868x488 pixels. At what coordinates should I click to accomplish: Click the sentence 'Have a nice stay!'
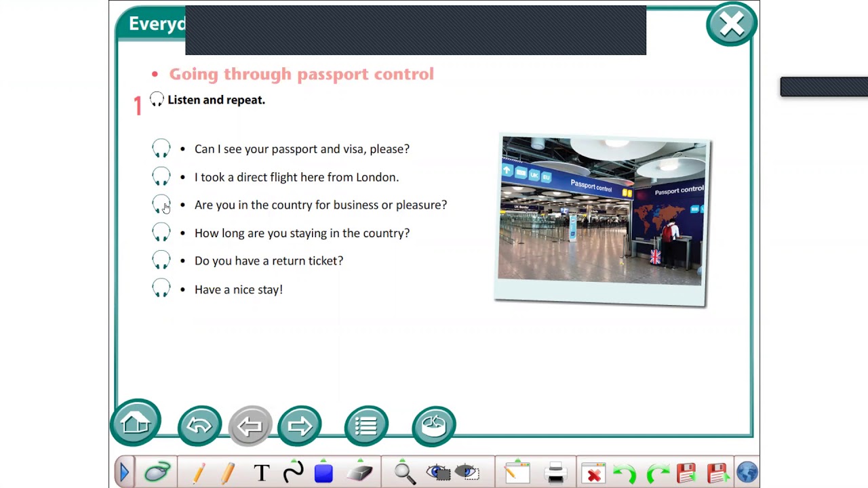coord(239,289)
